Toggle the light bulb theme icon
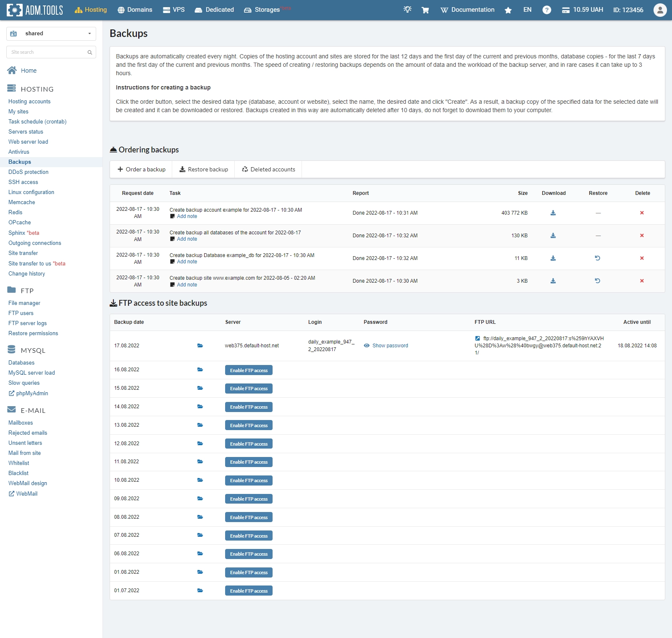The width and height of the screenshot is (672, 638). point(407,10)
